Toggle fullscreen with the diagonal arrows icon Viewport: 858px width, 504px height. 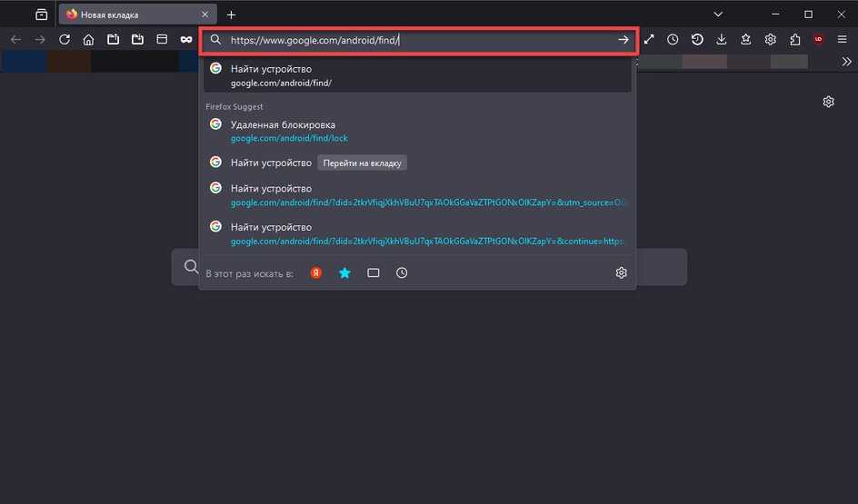pos(648,39)
